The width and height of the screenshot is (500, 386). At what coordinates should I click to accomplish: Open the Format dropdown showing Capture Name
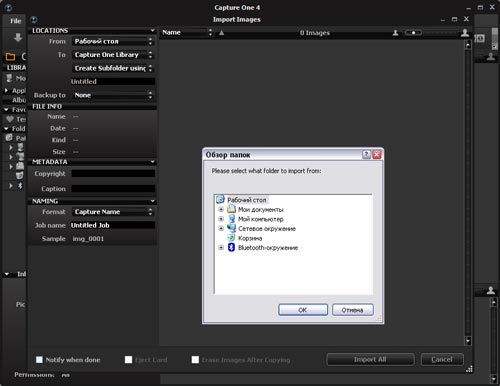coord(113,212)
